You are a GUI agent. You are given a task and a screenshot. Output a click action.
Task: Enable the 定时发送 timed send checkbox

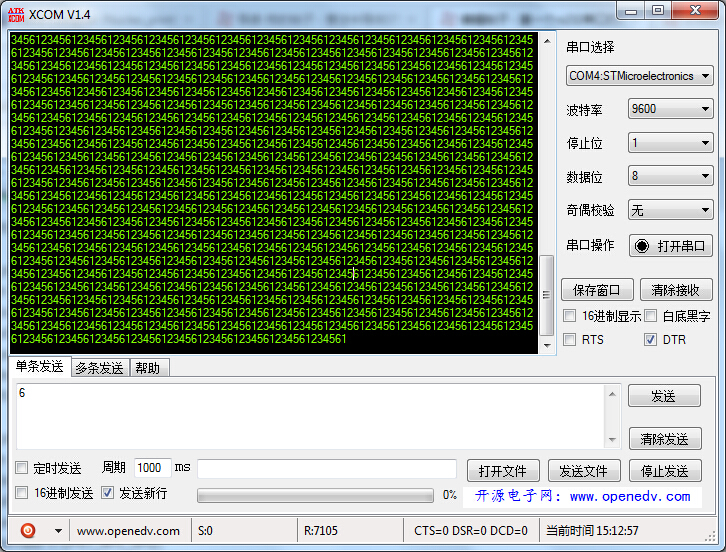click(21, 468)
